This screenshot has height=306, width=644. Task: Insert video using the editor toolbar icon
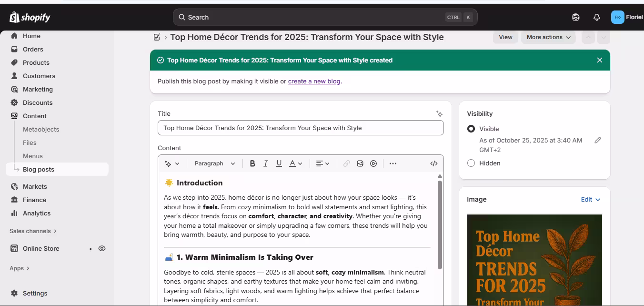373,163
